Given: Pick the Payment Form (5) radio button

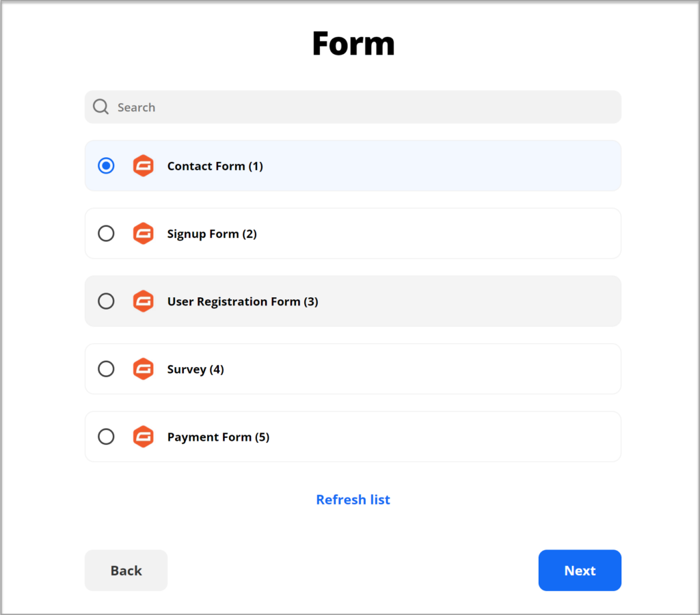Looking at the screenshot, I should tap(106, 437).
